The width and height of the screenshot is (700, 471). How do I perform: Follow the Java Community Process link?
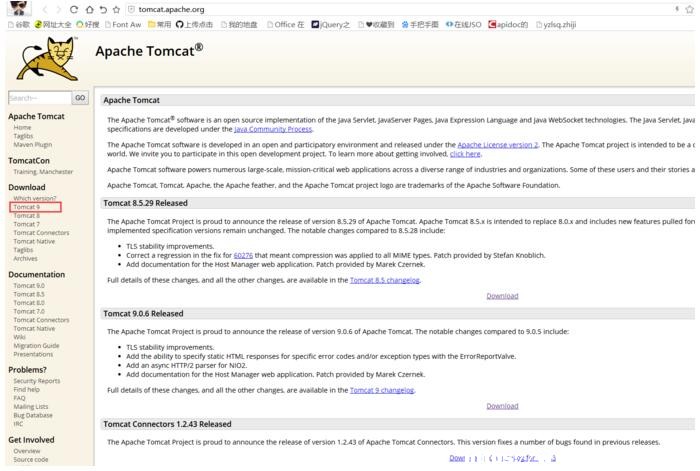point(273,129)
